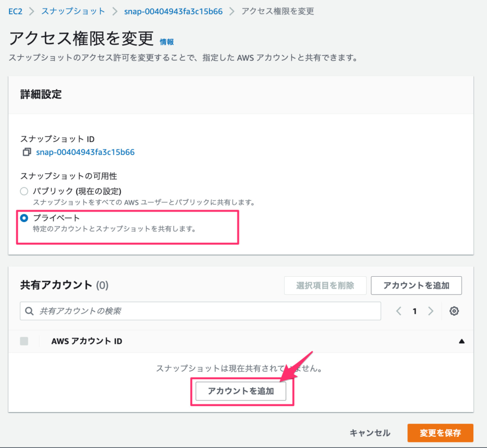487x448 pixels.
Task: Click the sort triangle on AWS アカウント ID column
Action: click(x=462, y=341)
